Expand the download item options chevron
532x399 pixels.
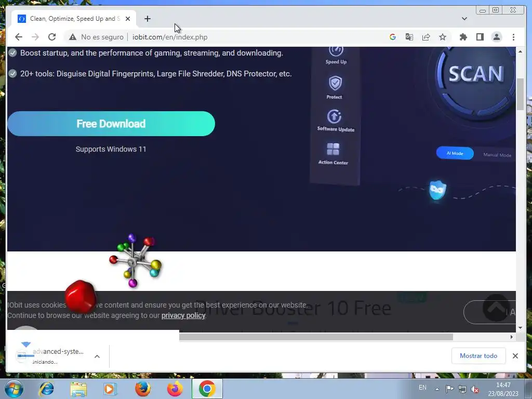coord(97,356)
